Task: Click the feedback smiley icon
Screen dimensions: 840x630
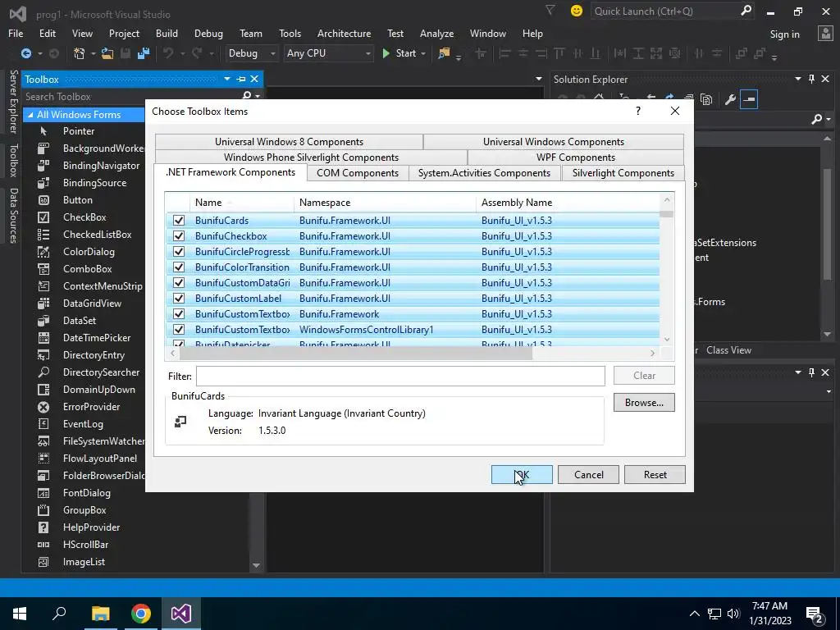Action: [577, 11]
